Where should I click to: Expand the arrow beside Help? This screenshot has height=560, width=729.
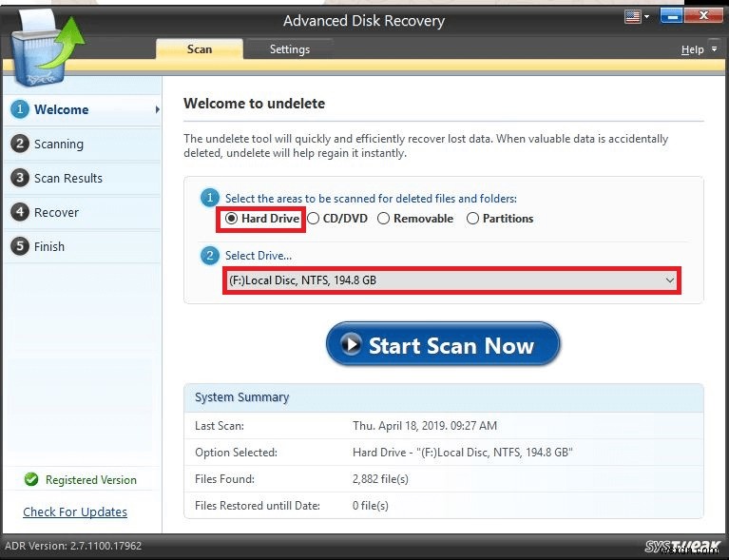click(714, 48)
